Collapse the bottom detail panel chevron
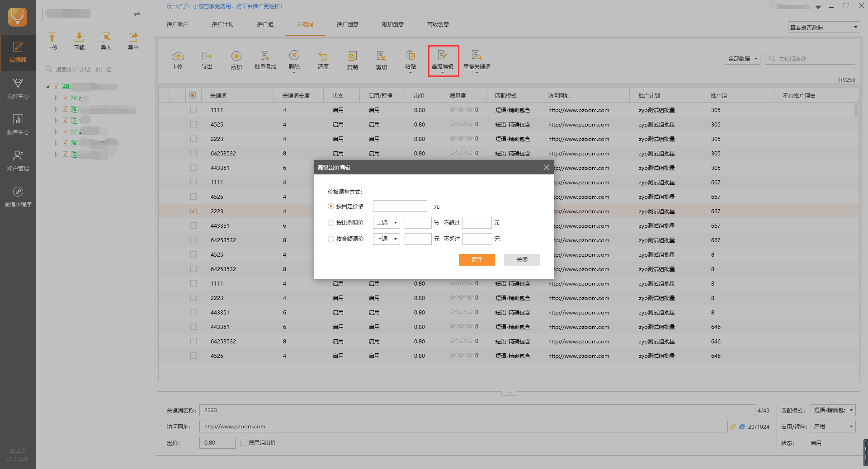 click(x=509, y=393)
